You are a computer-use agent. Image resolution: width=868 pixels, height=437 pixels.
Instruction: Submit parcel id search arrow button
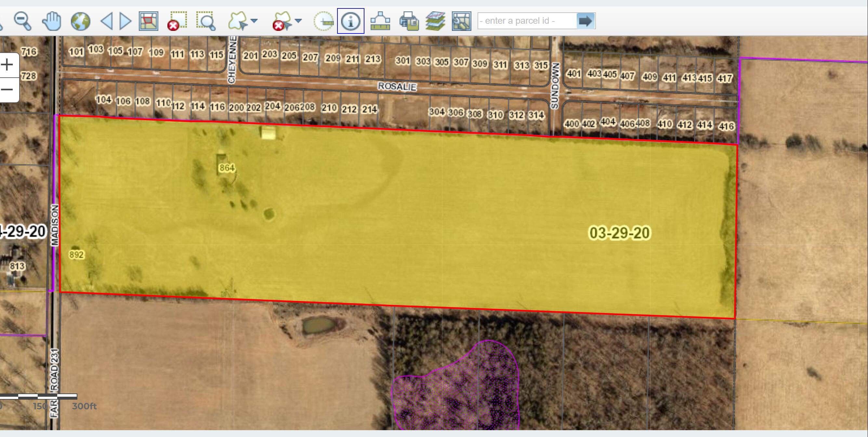(586, 21)
